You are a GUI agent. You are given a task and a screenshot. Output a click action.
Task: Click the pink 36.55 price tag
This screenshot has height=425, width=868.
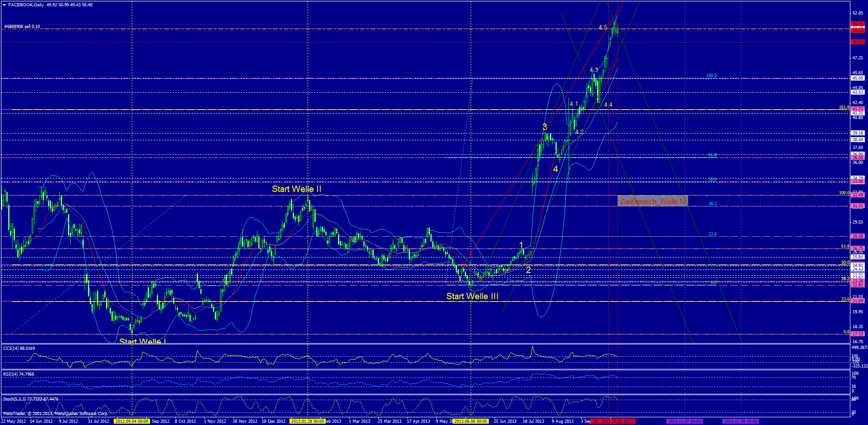click(858, 158)
